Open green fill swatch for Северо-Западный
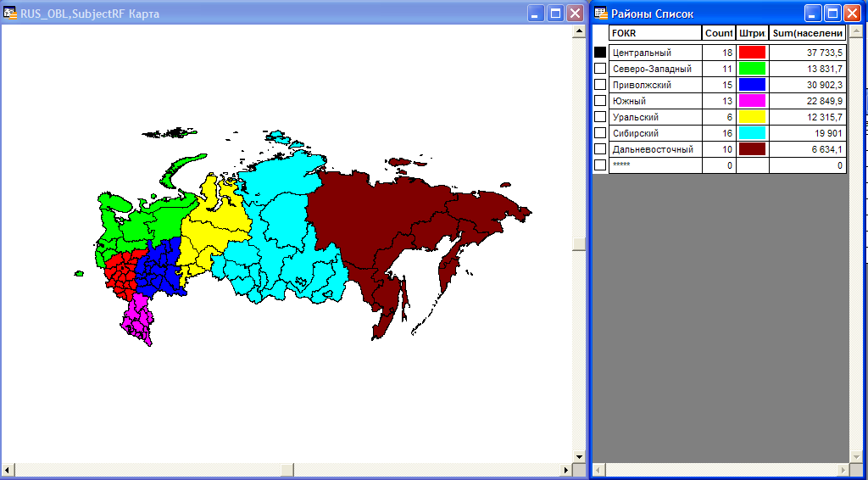 (x=753, y=69)
